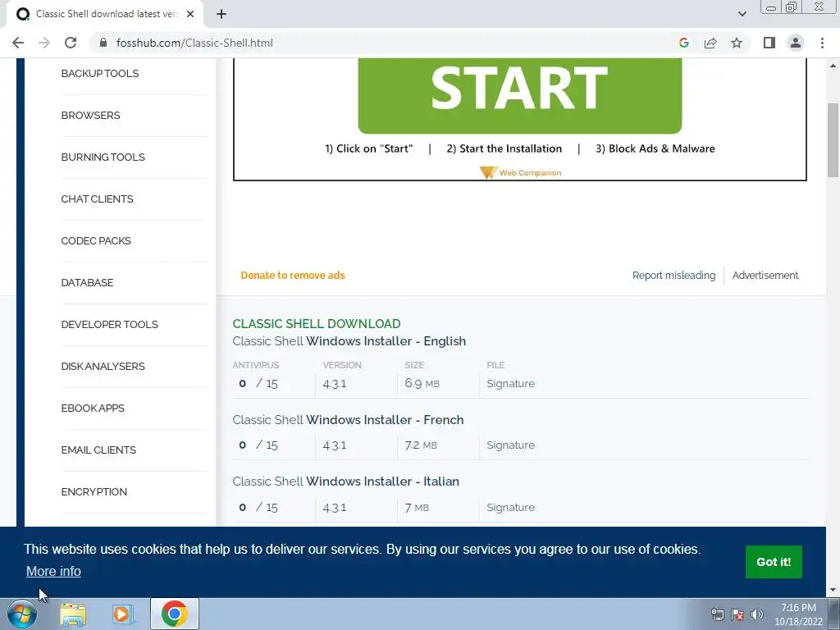The image size is (840, 630).
Task: Click the Chrome taskbar icon
Action: tap(174, 614)
